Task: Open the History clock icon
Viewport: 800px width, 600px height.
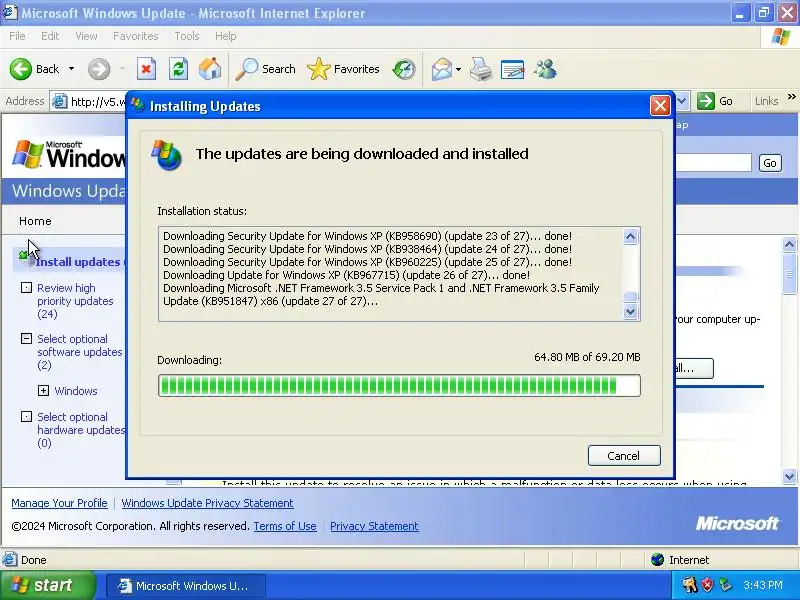Action: (404, 69)
